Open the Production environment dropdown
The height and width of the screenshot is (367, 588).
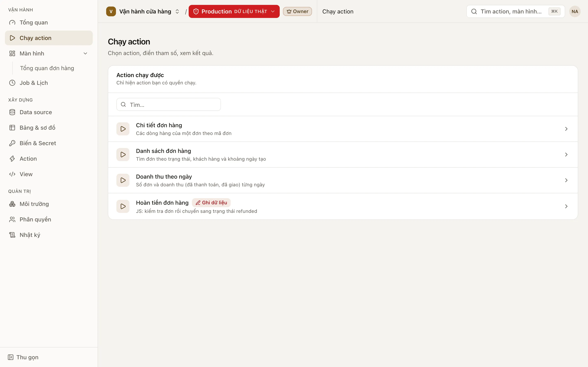click(234, 11)
